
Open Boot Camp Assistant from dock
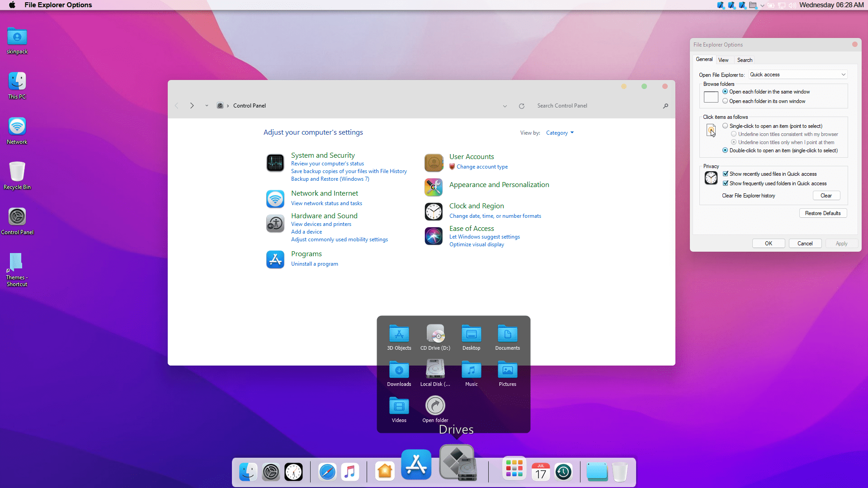click(x=458, y=471)
